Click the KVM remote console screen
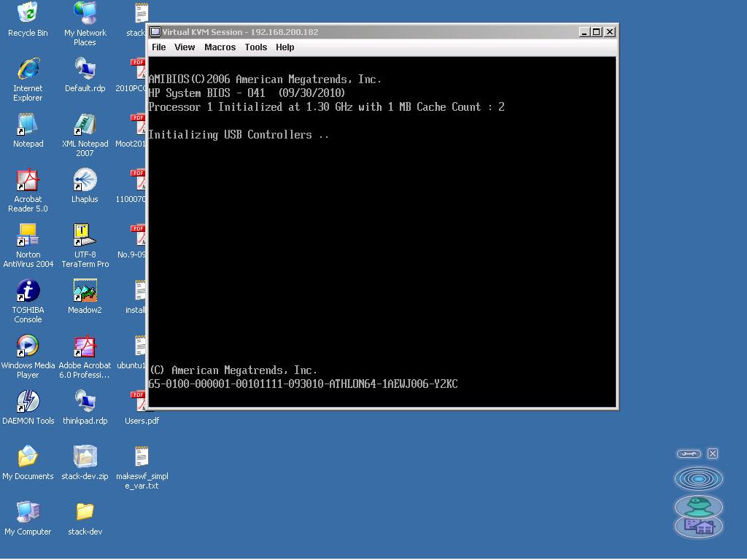 382,232
